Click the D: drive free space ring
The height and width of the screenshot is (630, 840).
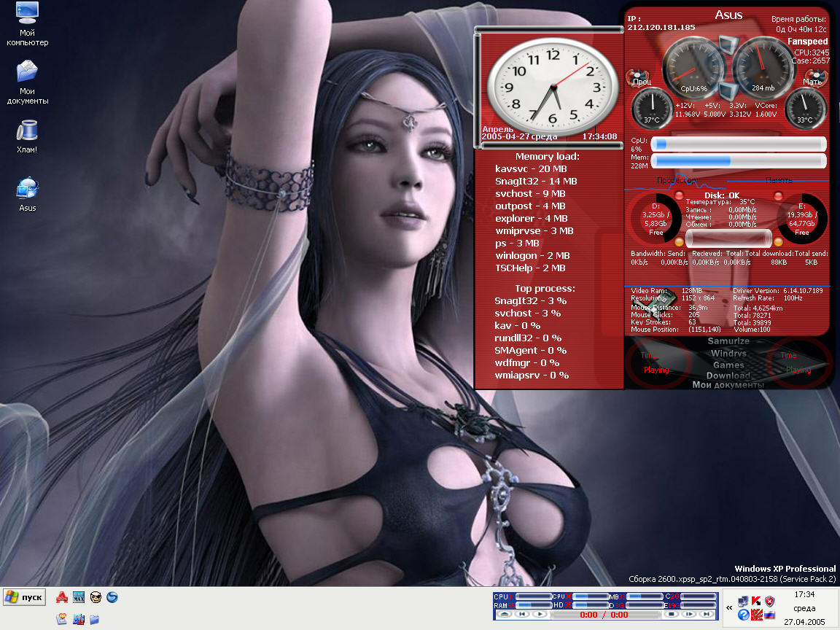tap(656, 219)
